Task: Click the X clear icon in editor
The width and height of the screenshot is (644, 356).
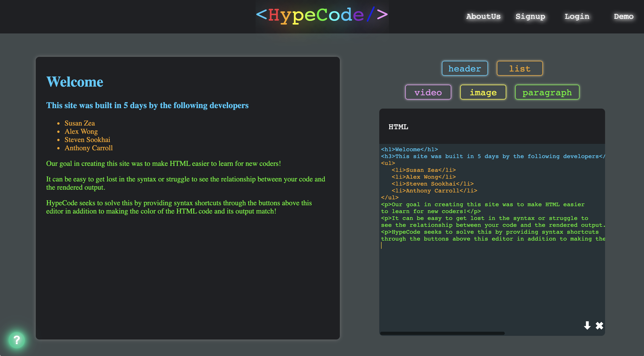Action: point(599,326)
